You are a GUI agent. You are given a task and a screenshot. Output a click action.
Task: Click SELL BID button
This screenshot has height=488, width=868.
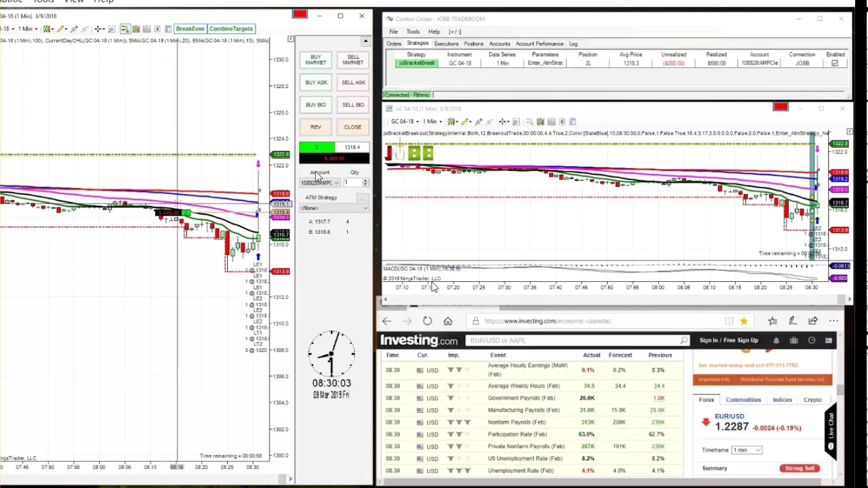(353, 105)
